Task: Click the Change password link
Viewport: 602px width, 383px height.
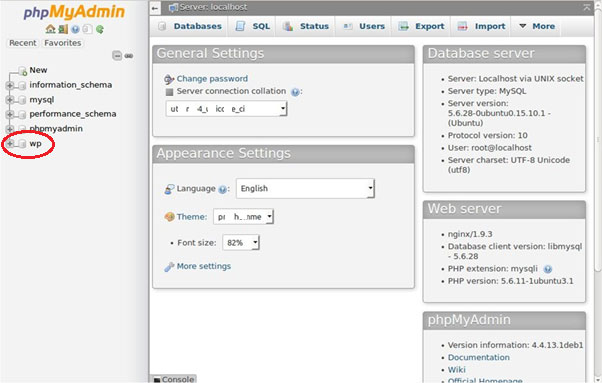Action: click(x=212, y=79)
